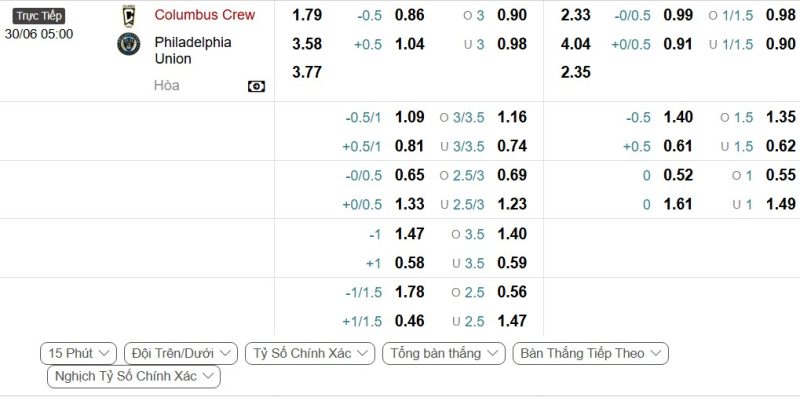The width and height of the screenshot is (800, 397).
Task: Open the live stream camera icon
Action: click(256, 86)
